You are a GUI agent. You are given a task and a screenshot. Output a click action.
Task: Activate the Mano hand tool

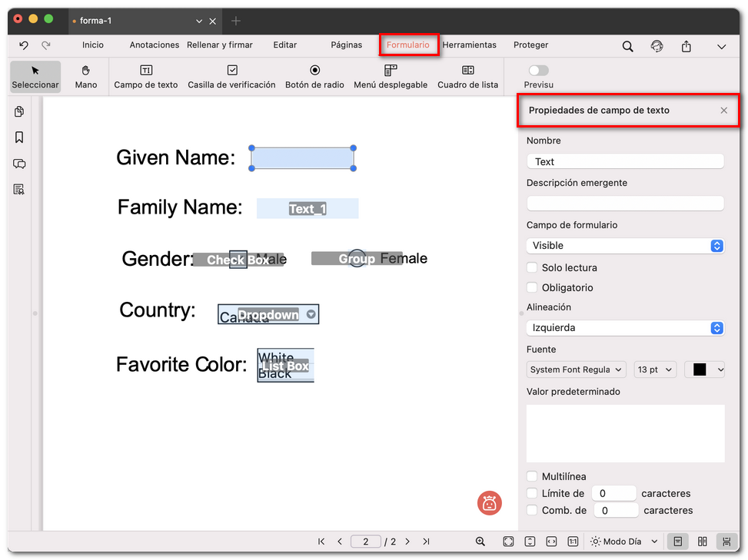point(86,76)
